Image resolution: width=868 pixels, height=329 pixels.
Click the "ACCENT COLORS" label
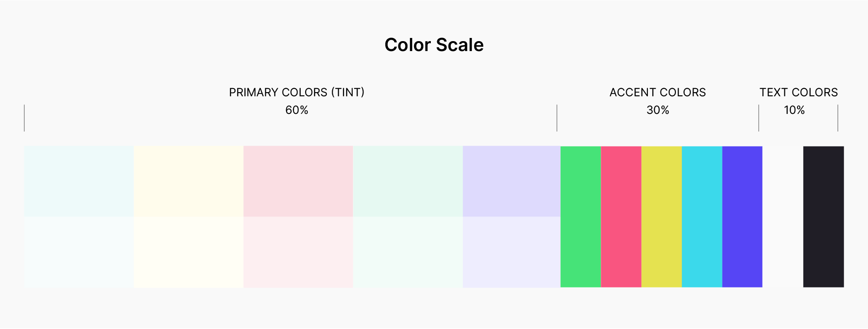pyautogui.click(x=657, y=92)
